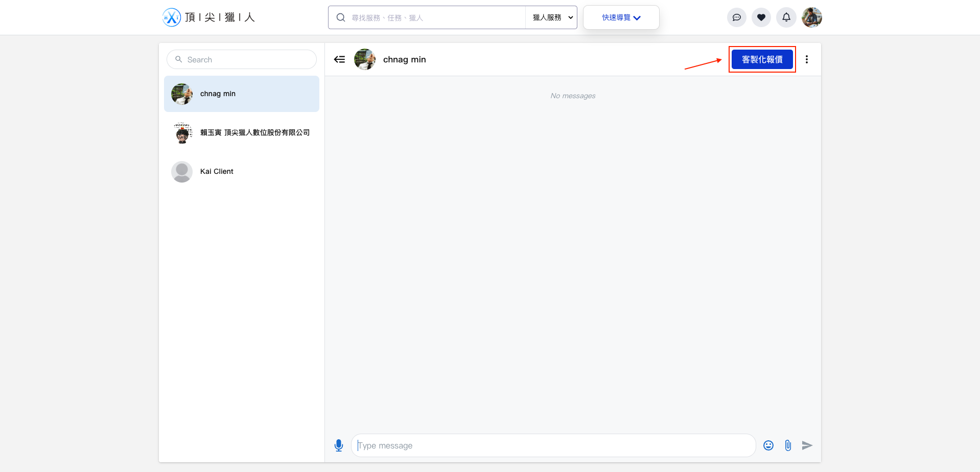Open the three-dot chat options menu
The image size is (980, 472).
(x=806, y=59)
